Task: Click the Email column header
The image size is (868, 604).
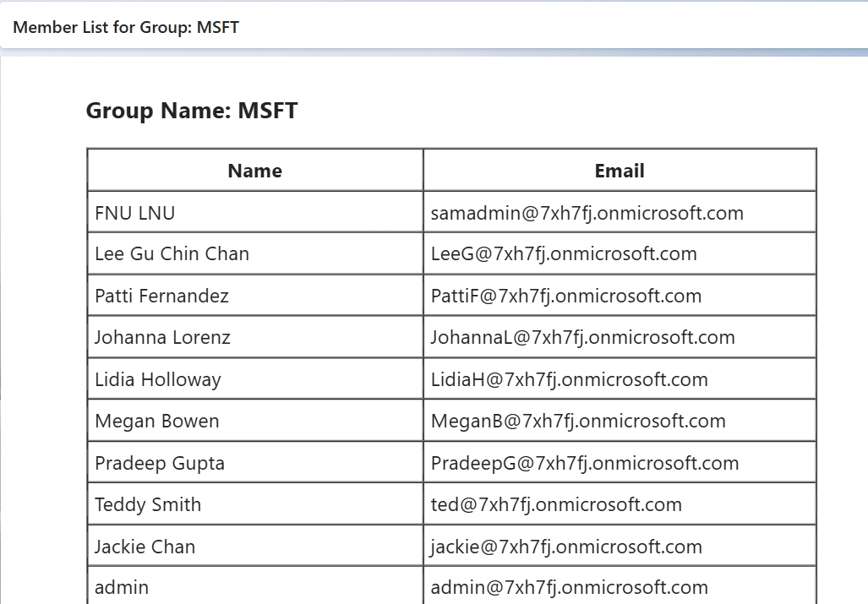Action: click(x=620, y=171)
